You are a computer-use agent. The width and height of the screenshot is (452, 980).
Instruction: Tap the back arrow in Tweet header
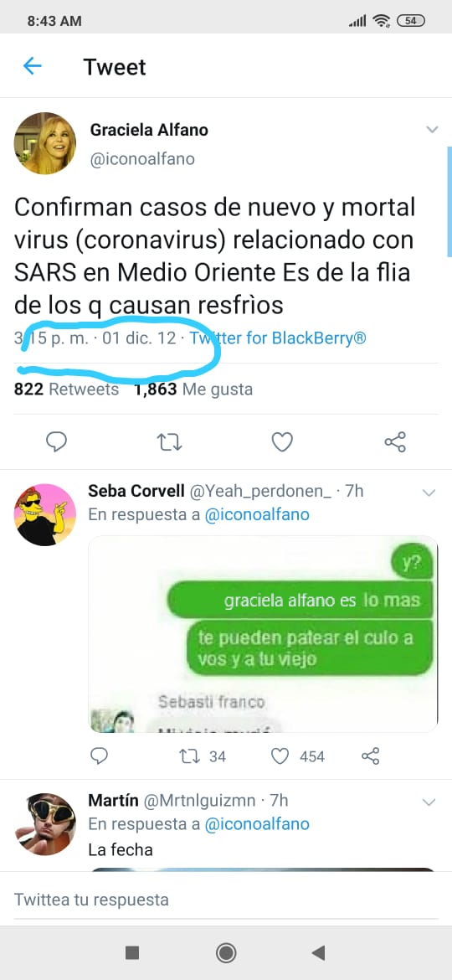(32, 66)
